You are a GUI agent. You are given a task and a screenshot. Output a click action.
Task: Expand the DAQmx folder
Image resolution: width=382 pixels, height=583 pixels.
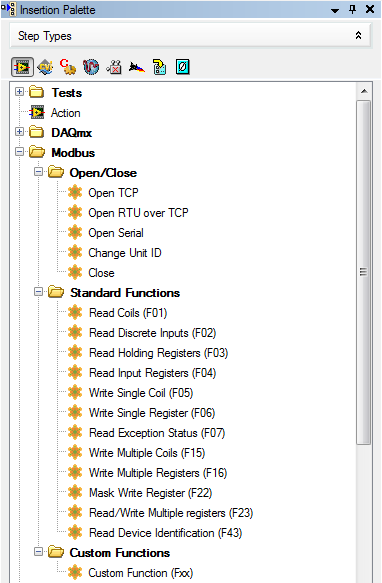[20, 132]
